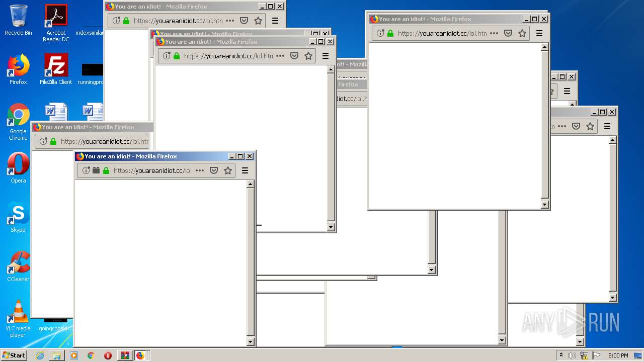The image size is (644, 362).
Task: Click site info icon in upper-right-center Firefox window
Action: 380,33
